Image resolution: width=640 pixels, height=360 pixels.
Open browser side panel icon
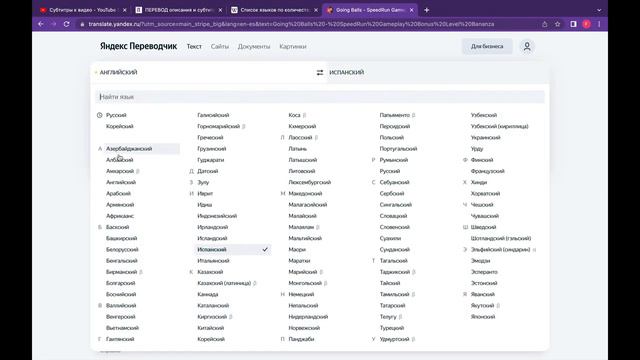(x=573, y=24)
